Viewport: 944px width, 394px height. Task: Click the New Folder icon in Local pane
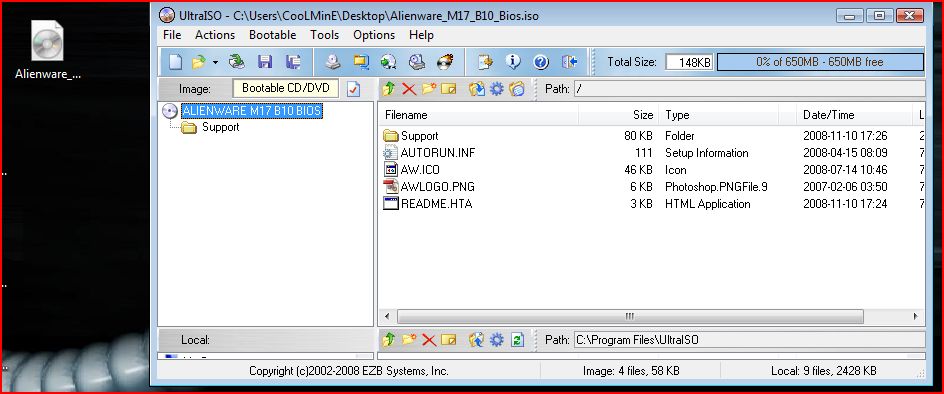pos(409,340)
